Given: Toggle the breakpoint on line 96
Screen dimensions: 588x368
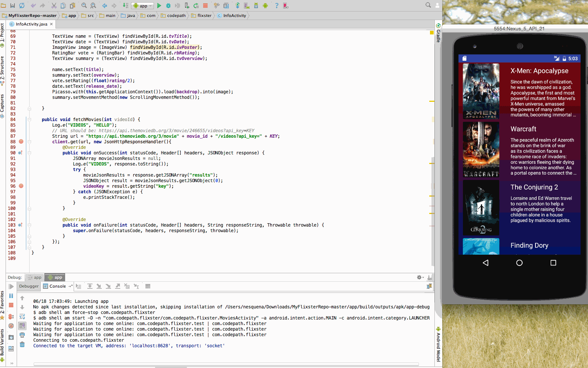Looking at the screenshot, I should point(21,186).
